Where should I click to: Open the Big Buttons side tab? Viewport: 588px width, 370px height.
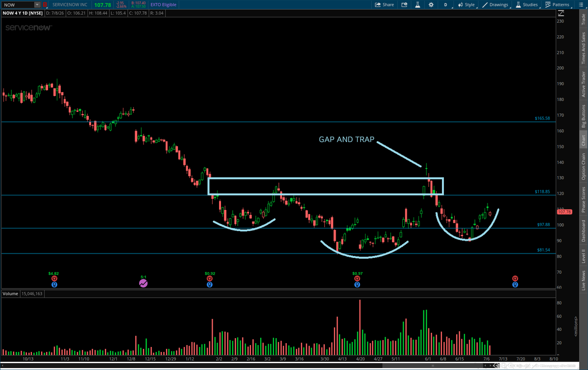583,116
